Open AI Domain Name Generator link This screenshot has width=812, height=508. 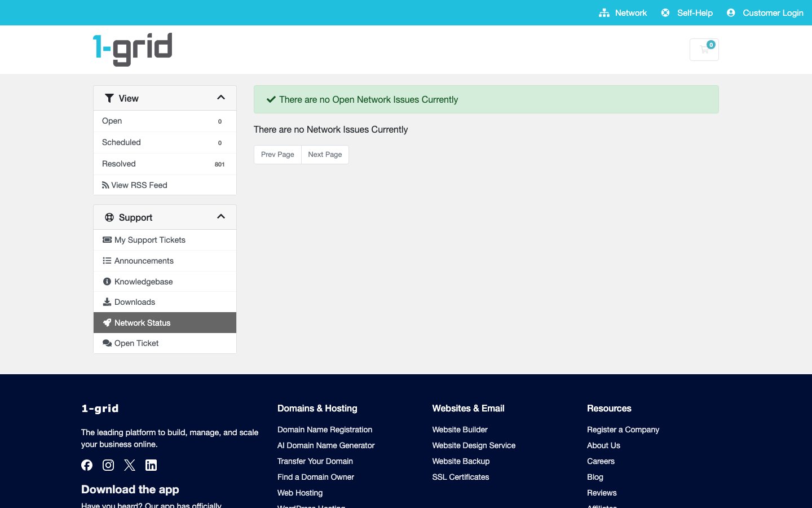[326, 445]
